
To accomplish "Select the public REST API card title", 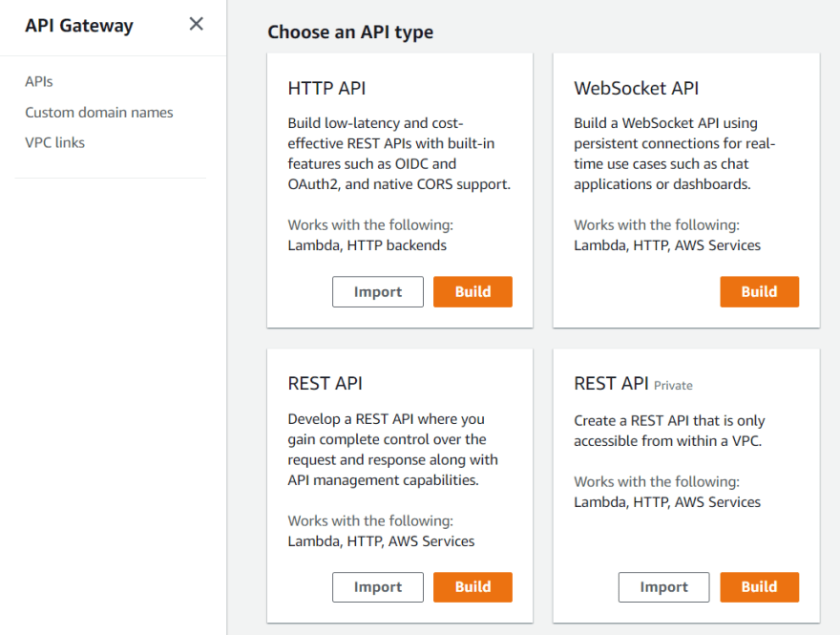I will click(325, 383).
